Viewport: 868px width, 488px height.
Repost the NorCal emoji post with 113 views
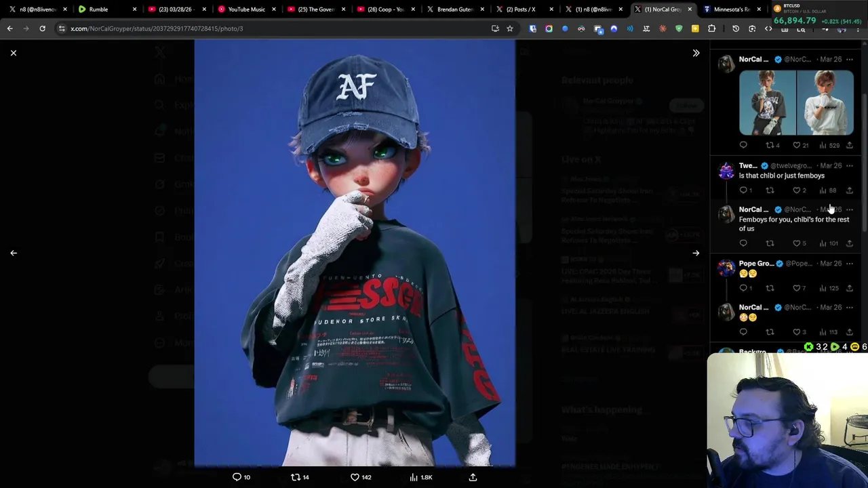(x=770, y=332)
